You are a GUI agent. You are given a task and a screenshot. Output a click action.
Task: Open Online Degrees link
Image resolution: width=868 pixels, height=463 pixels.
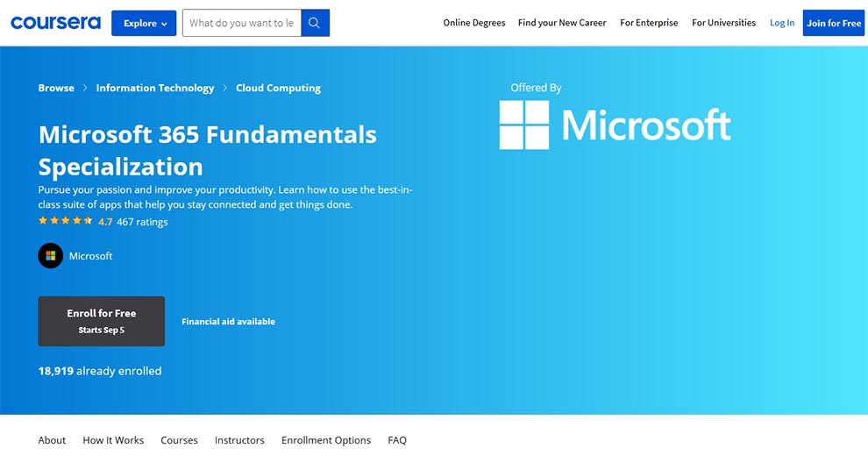(473, 23)
